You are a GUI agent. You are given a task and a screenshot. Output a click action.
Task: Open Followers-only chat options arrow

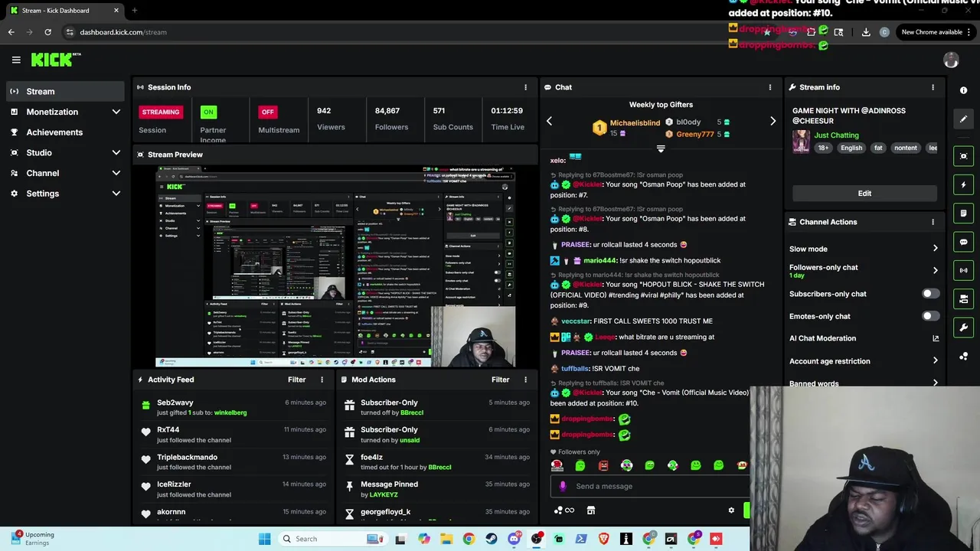pos(935,270)
